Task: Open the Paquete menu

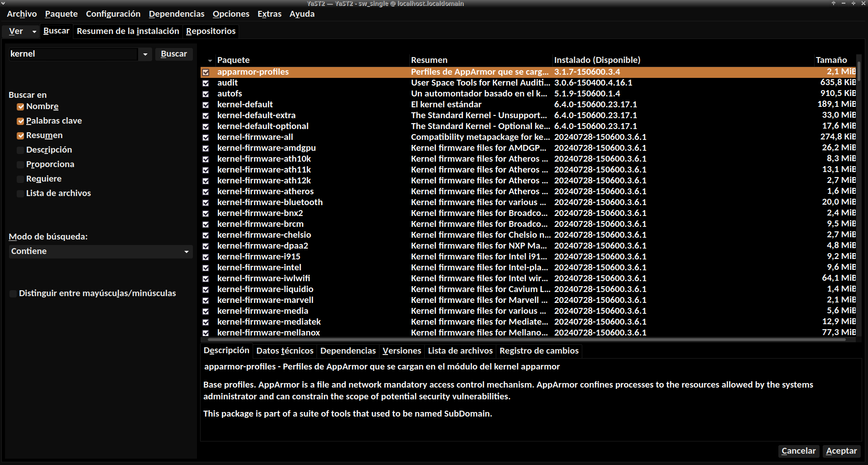Action: tap(61, 14)
